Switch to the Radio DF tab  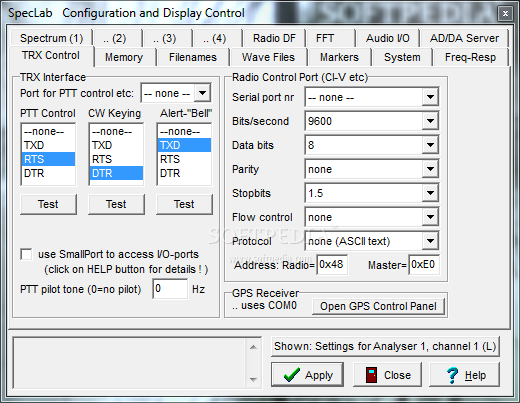[x=274, y=38]
